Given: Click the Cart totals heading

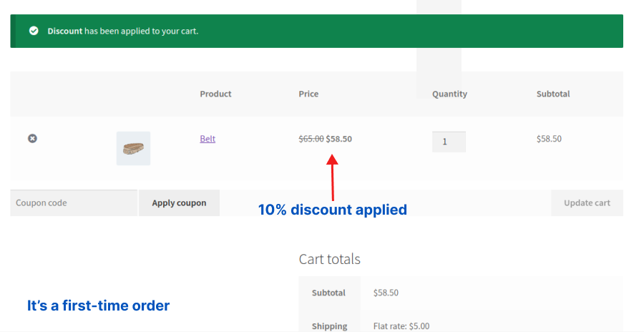Looking at the screenshot, I should point(329,259).
